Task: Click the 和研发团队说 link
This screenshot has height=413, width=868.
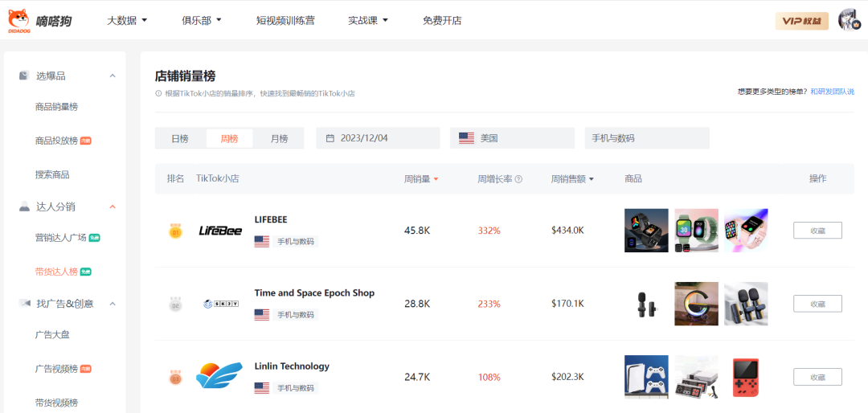Action: tap(832, 92)
